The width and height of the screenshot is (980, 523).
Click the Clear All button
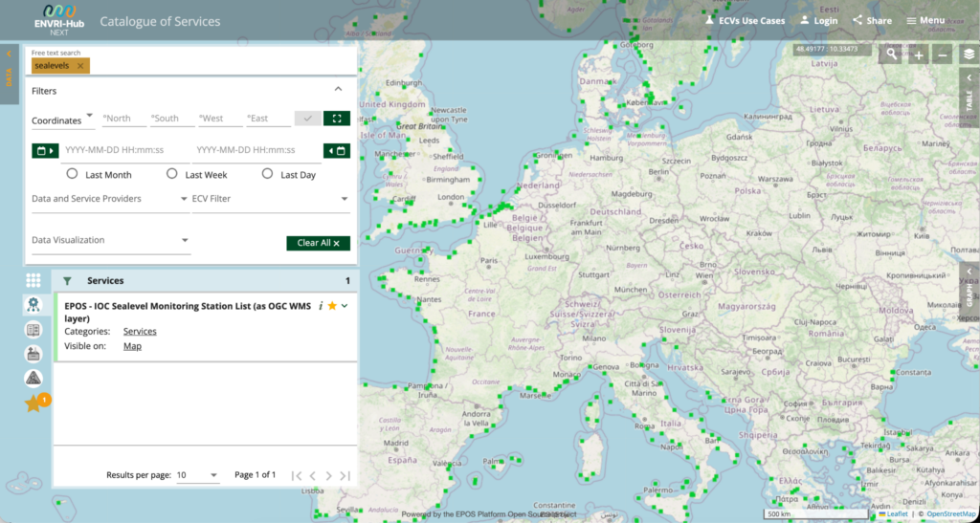click(x=318, y=243)
